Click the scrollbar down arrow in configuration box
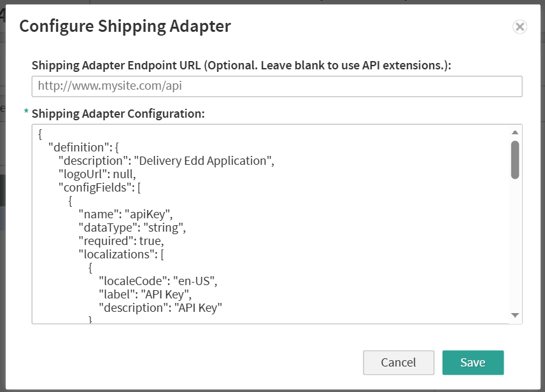Image resolution: width=545 pixels, height=392 pixels. pos(515,315)
